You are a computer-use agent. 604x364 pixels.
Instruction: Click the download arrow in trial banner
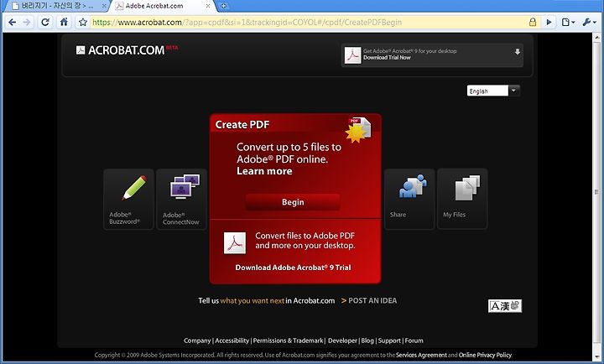518,52
